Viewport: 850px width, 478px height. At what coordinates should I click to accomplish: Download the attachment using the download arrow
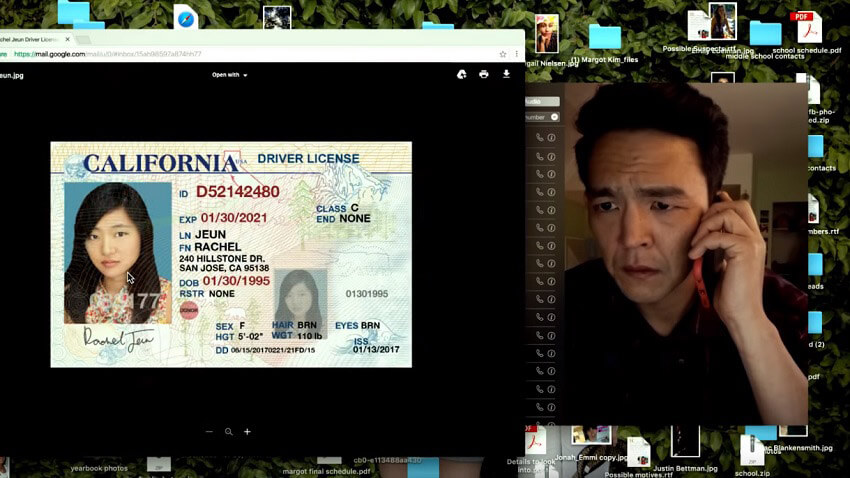[x=506, y=74]
